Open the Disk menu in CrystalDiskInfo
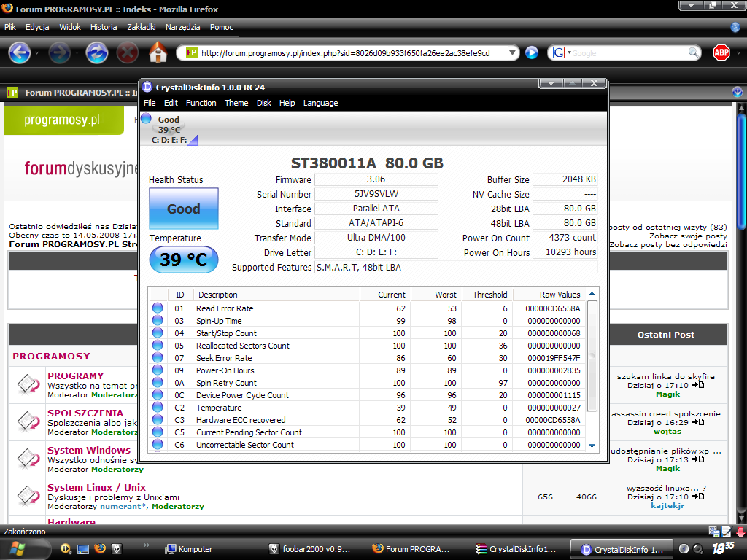The image size is (747, 560). point(264,103)
